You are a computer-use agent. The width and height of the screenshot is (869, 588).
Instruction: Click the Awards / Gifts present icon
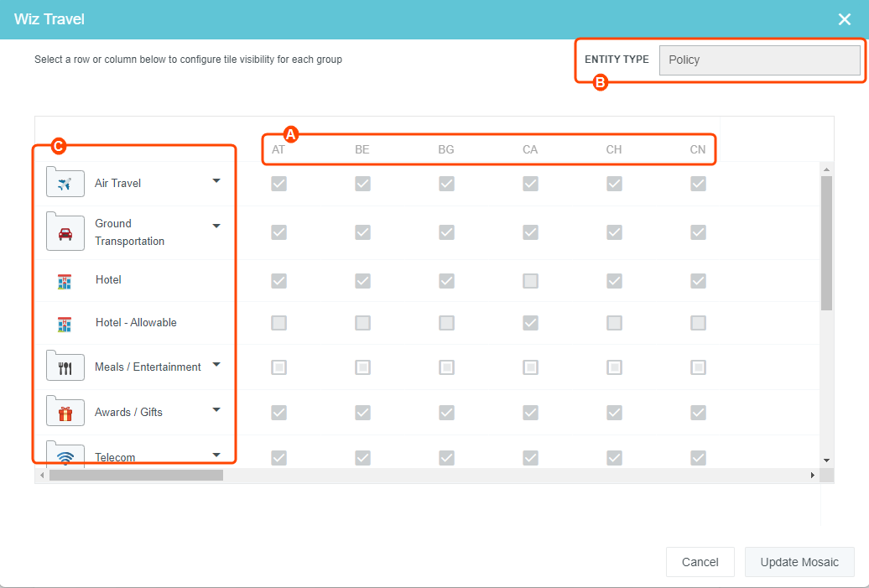(65, 412)
